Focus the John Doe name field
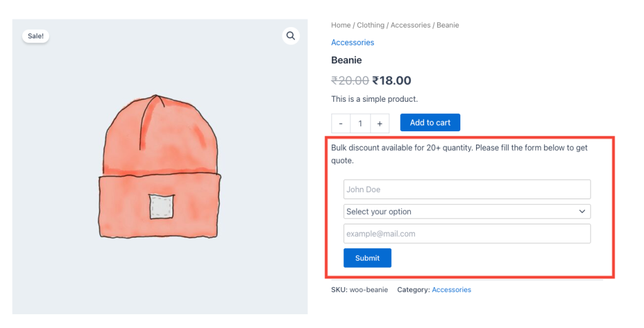 click(x=467, y=189)
